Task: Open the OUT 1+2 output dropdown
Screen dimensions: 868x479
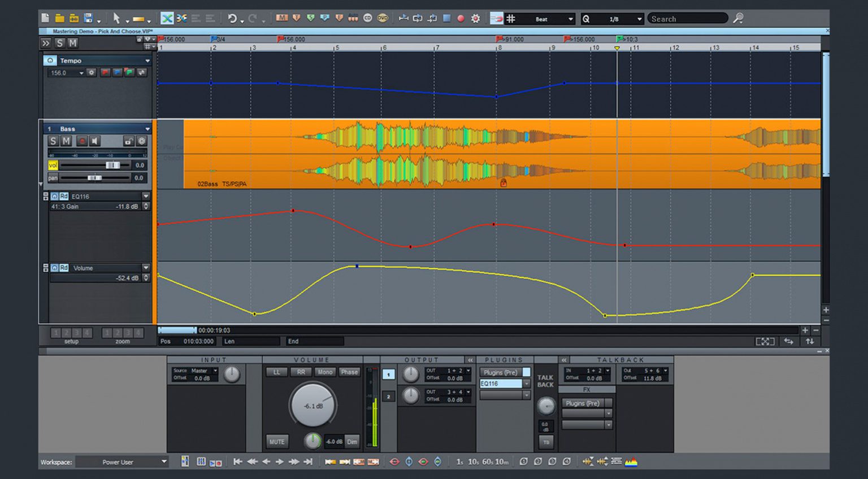Action: tap(468, 371)
